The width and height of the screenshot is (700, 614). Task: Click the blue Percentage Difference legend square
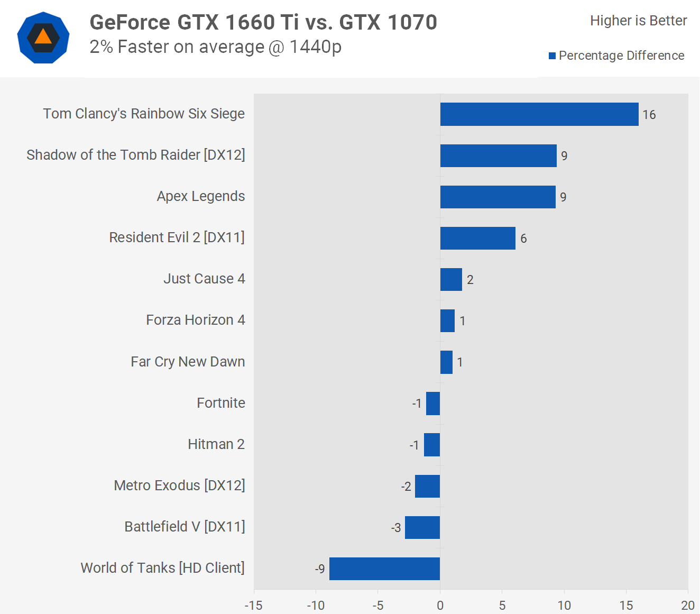click(552, 56)
